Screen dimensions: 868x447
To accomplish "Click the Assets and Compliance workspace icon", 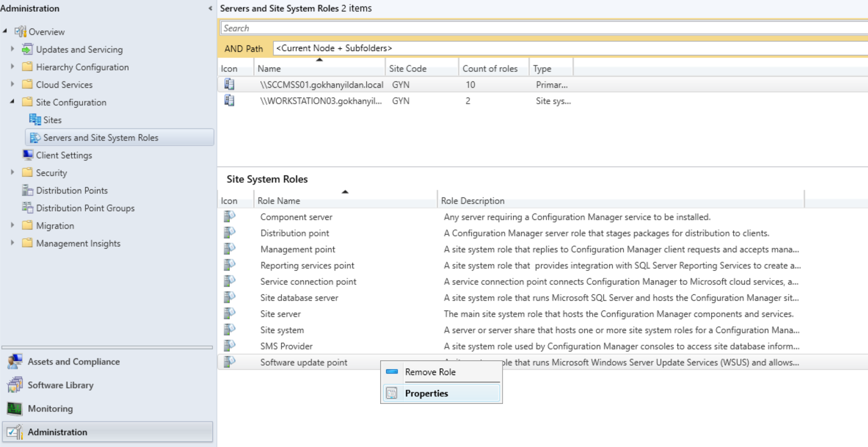I will pyautogui.click(x=15, y=361).
